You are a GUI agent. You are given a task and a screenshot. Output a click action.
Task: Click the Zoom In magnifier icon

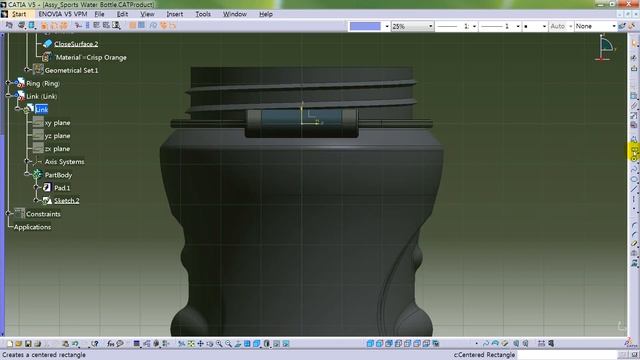click(x=219, y=344)
